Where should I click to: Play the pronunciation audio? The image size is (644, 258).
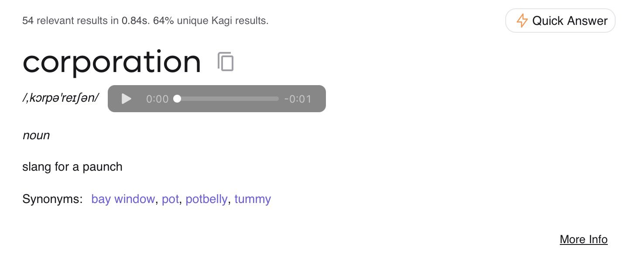[x=127, y=99]
